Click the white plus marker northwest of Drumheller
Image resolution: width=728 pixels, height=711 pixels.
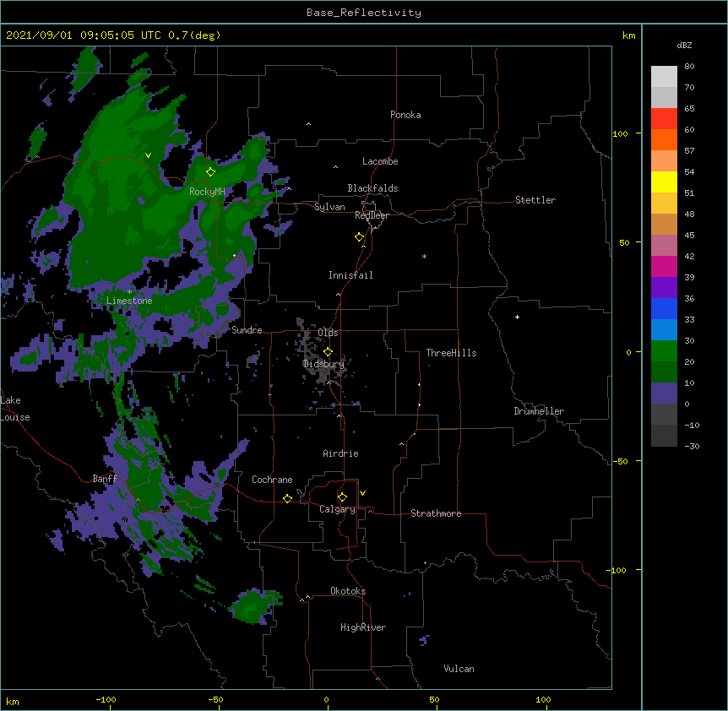(x=517, y=317)
